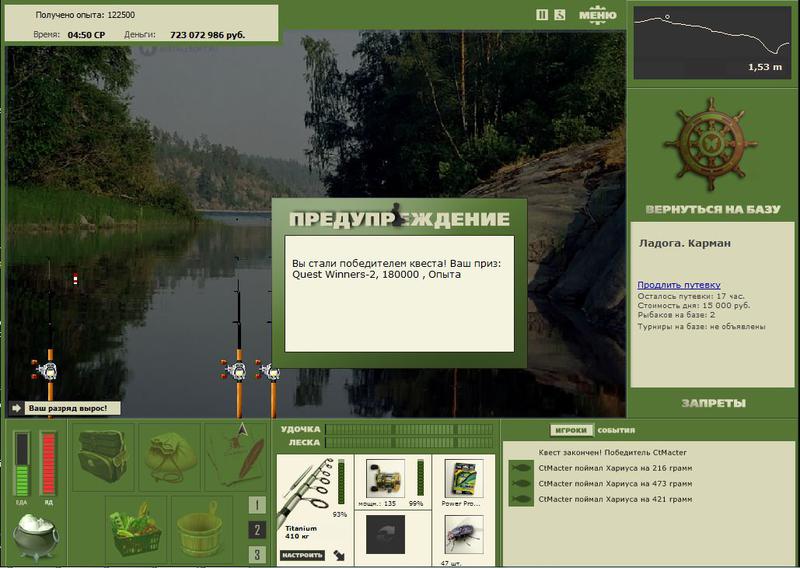The height and width of the screenshot is (568, 800).
Task: Click 'Турниры на базе: не объявлены' text
Action: click(x=701, y=326)
